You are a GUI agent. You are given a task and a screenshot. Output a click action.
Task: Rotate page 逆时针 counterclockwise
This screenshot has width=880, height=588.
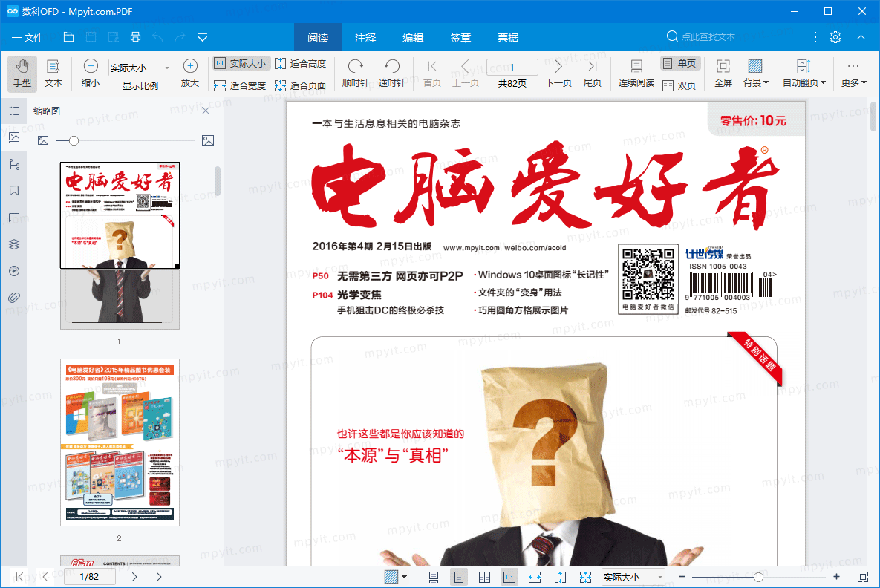coord(392,73)
